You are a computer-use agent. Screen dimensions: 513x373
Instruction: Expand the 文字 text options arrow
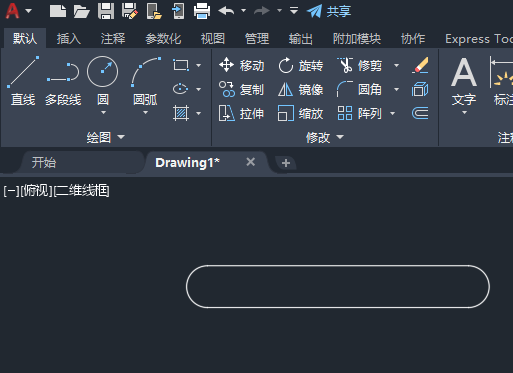tap(464, 113)
